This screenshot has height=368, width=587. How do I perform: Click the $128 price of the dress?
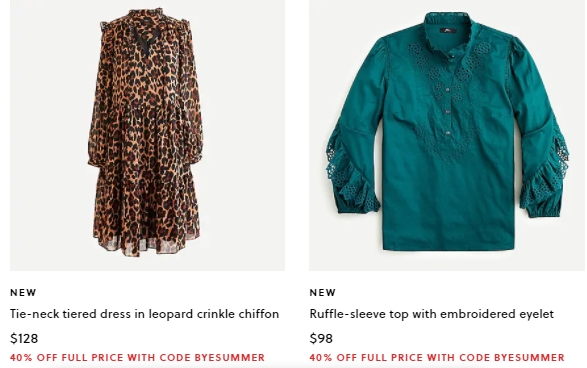24,338
